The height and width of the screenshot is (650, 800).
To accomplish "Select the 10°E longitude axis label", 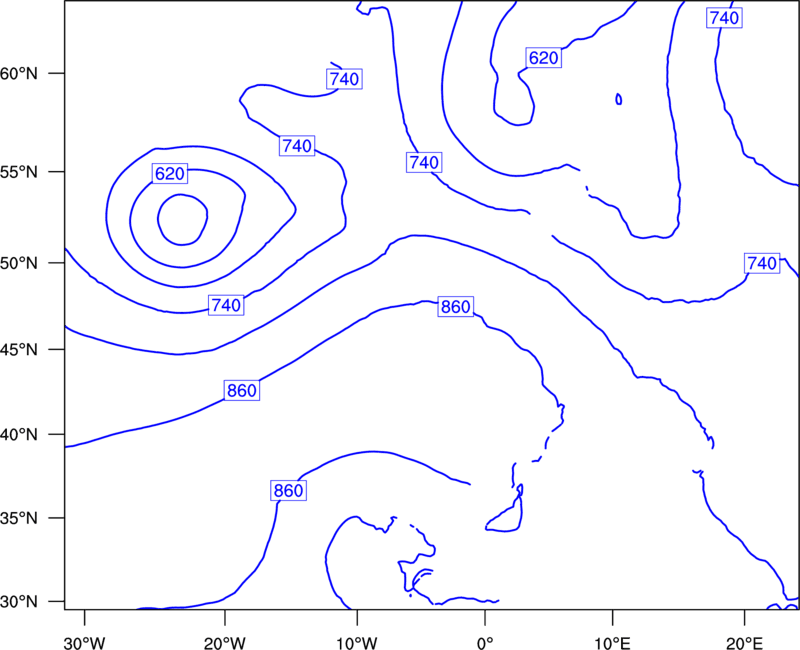I will (x=612, y=643).
